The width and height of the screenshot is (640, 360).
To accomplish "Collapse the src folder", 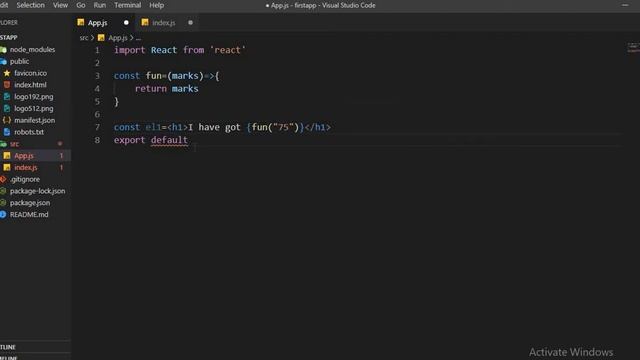I will [x=14, y=144].
